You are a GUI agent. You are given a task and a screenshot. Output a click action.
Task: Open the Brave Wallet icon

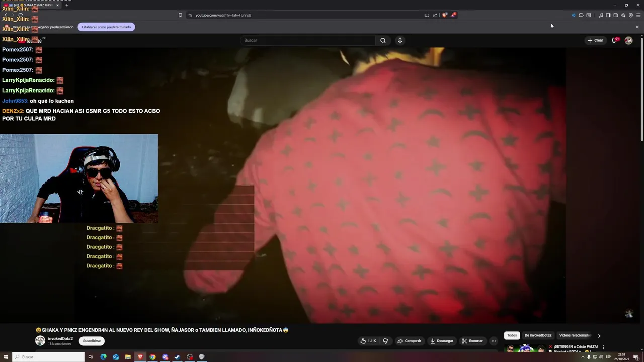[x=616, y=15]
